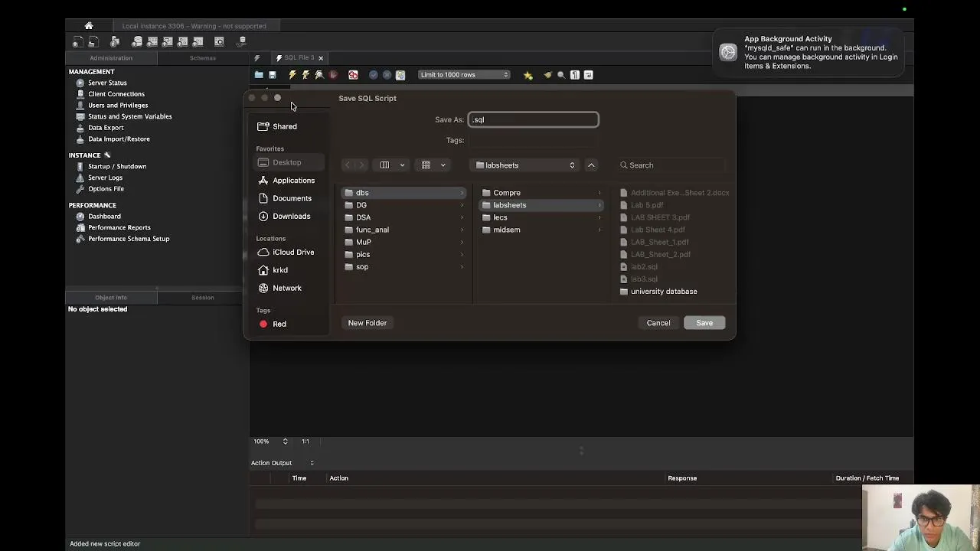Close the SQL File 3 tab

pos(321,58)
